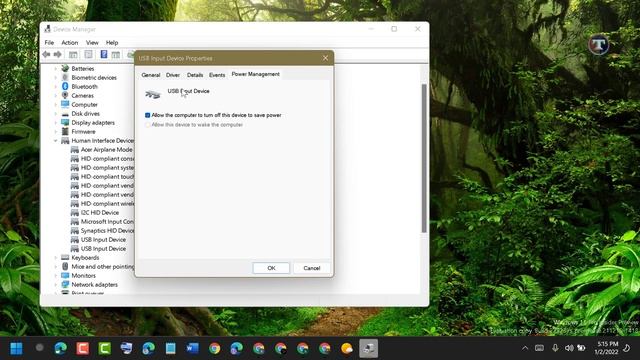This screenshot has height=360, width=640.
Task: Expand the Biometric devices category
Action: click(x=56, y=77)
